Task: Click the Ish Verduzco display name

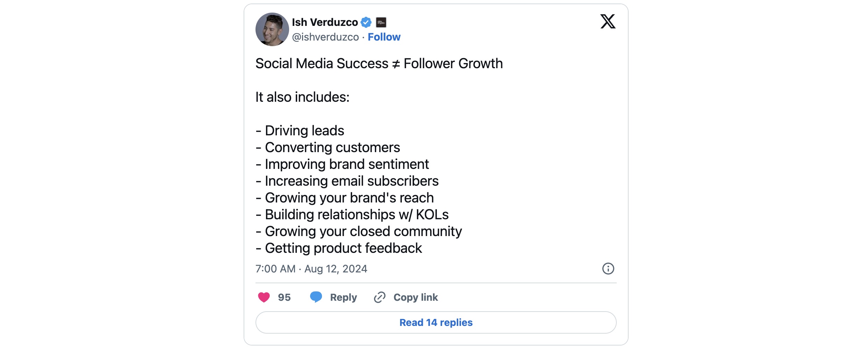Action: [325, 22]
